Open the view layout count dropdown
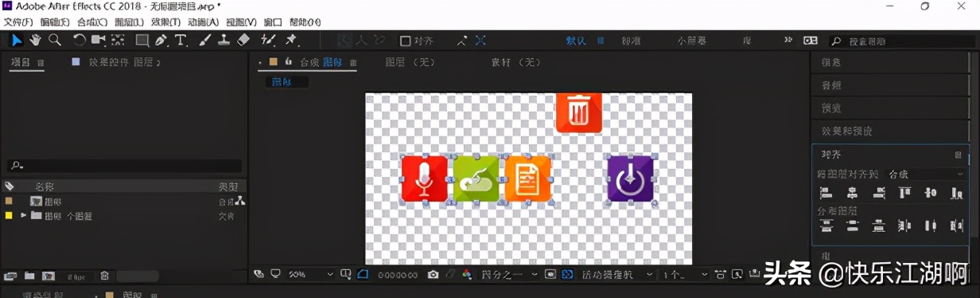Viewport: 980px width, 298px height. [x=685, y=274]
